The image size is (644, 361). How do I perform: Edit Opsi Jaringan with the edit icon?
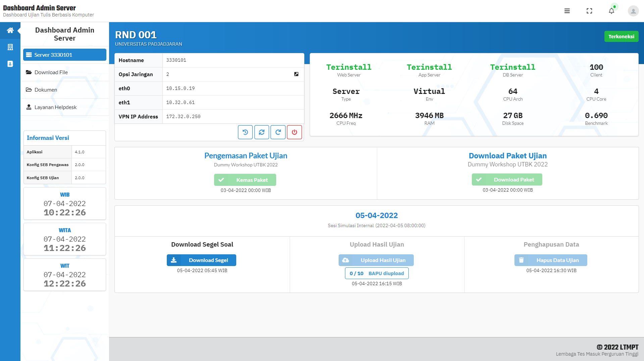point(296,74)
